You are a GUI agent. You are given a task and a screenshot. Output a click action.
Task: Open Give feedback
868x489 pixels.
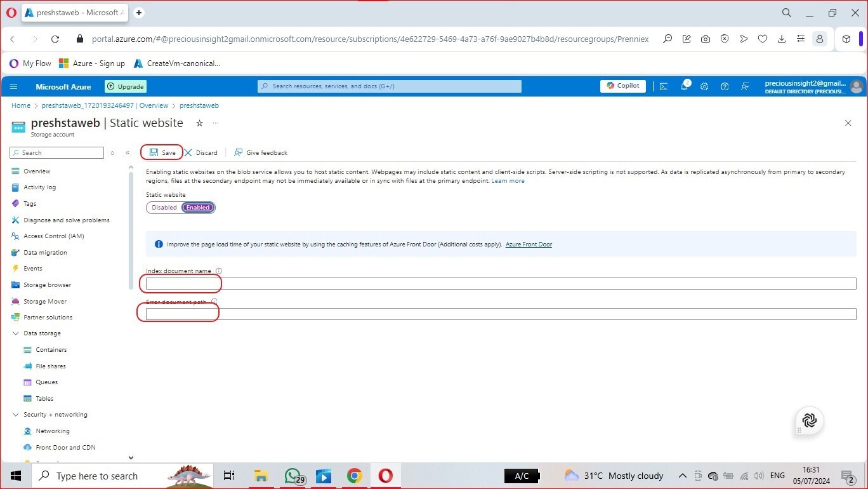tap(260, 152)
